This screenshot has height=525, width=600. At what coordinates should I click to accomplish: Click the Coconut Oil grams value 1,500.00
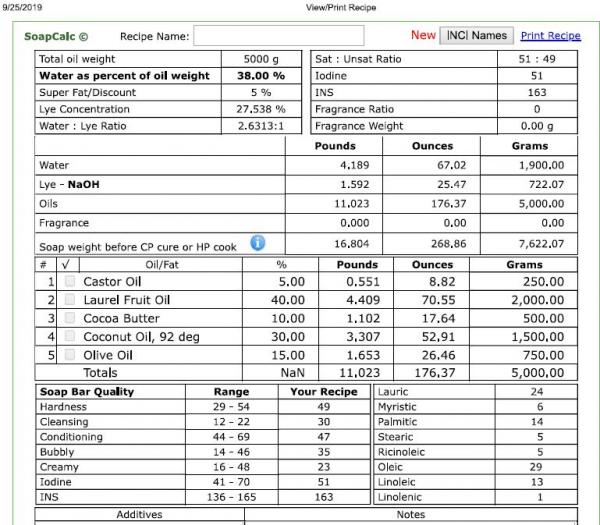coord(538,337)
